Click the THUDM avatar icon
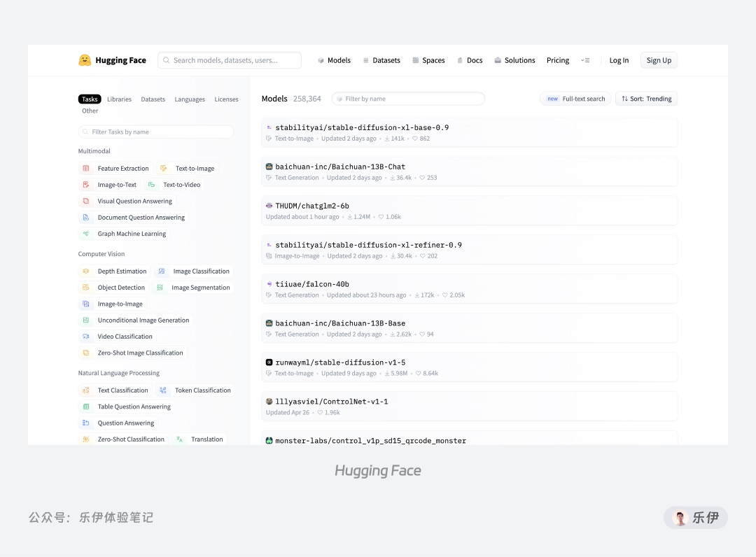This screenshot has width=756, height=557. pyautogui.click(x=269, y=206)
